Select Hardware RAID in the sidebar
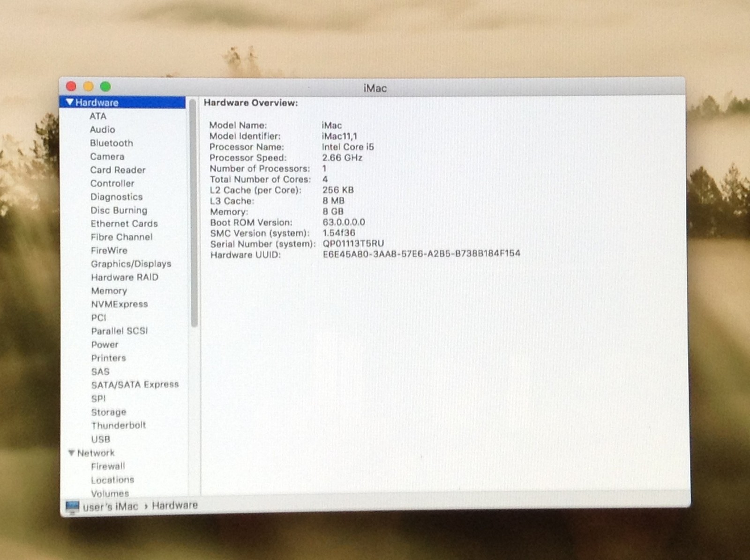Screen dimensions: 750x560 125,277
